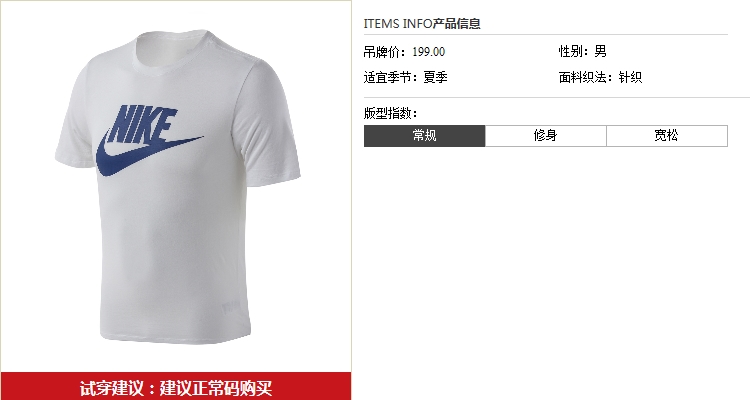
Task: Click the 199.00 tag price
Action: 429,52
